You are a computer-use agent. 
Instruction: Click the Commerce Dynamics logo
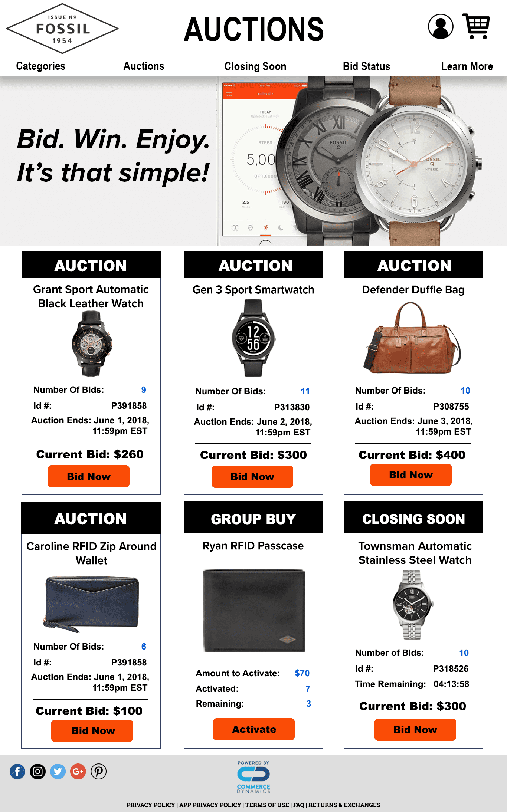[x=253, y=777]
